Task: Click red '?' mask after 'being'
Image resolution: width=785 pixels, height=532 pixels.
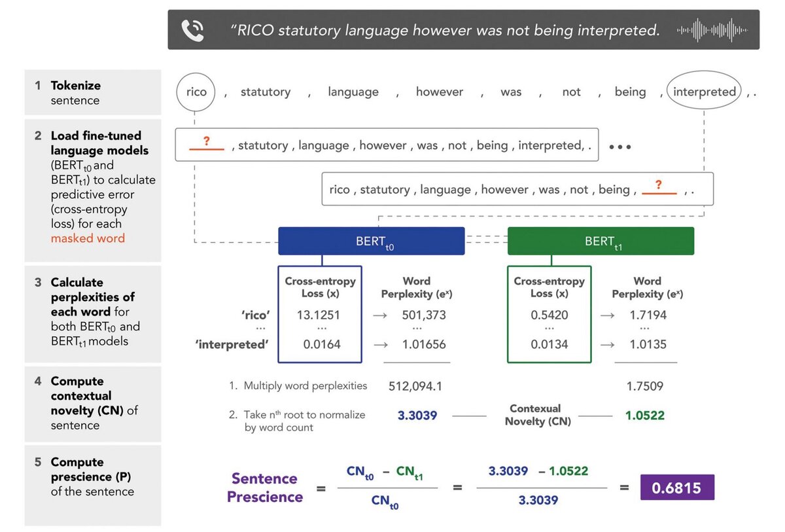Action: pyautogui.click(x=659, y=186)
